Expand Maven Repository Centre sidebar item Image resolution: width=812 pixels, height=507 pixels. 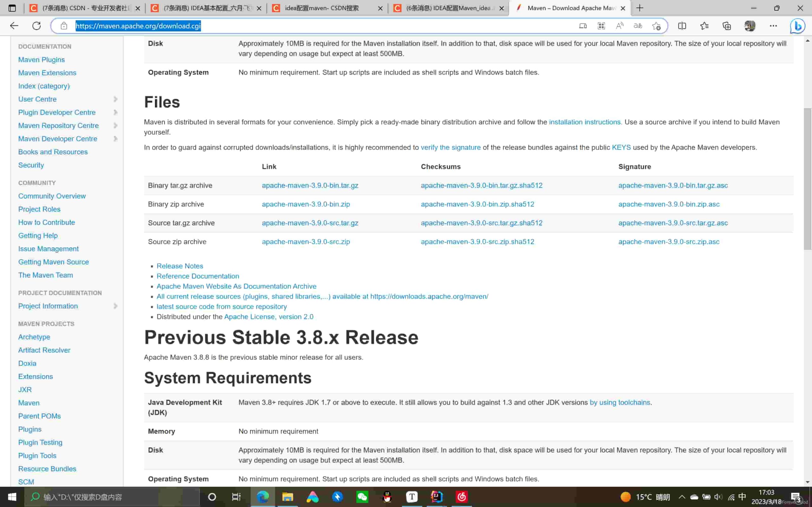point(115,125)
